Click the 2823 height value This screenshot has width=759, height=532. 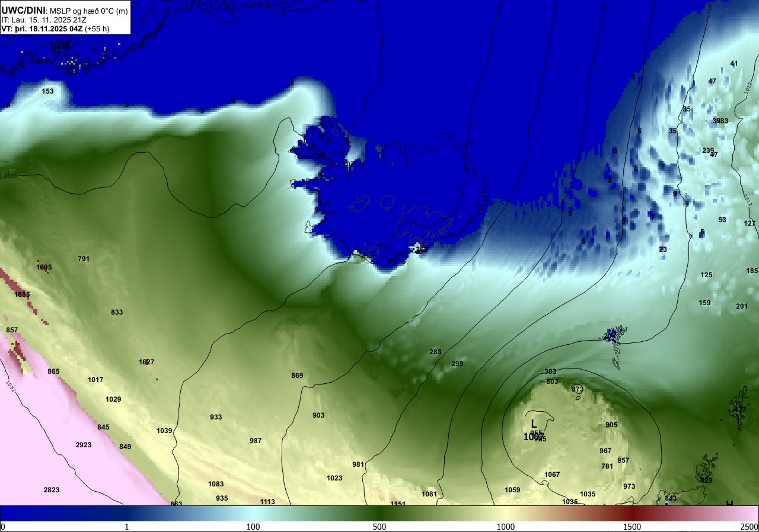tap(52, 490)
